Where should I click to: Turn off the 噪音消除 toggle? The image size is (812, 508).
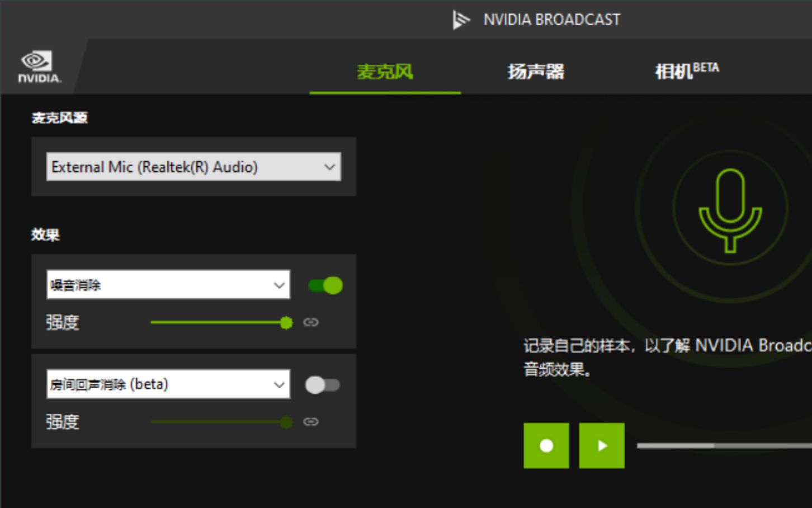coord(325,285)
